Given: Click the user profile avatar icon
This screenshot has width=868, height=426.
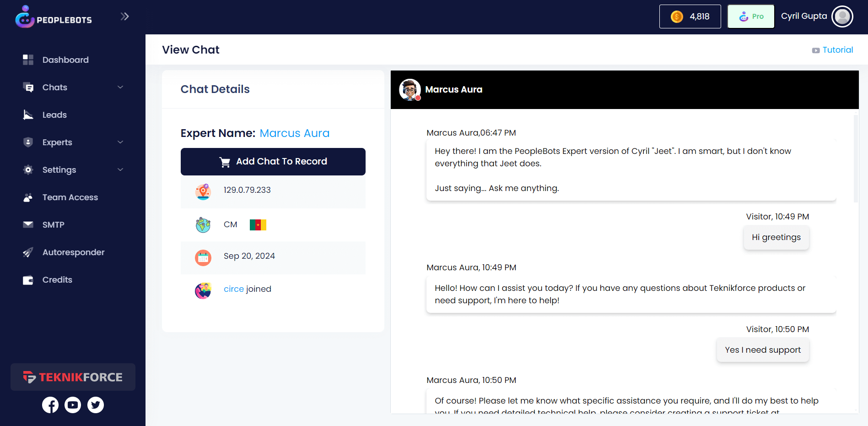Looking at the screenshot, I should tap(842, 16).
